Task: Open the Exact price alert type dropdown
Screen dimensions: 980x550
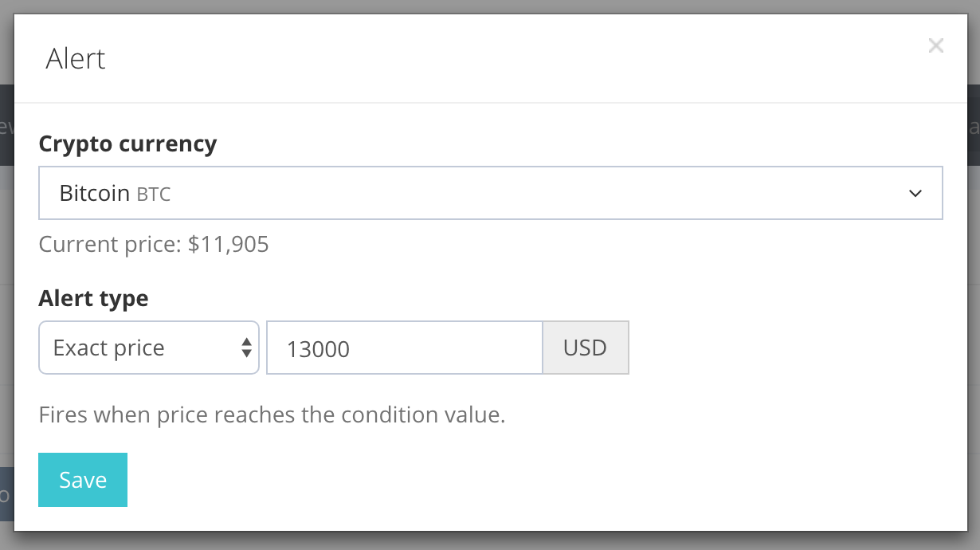Action: point(149,348)
